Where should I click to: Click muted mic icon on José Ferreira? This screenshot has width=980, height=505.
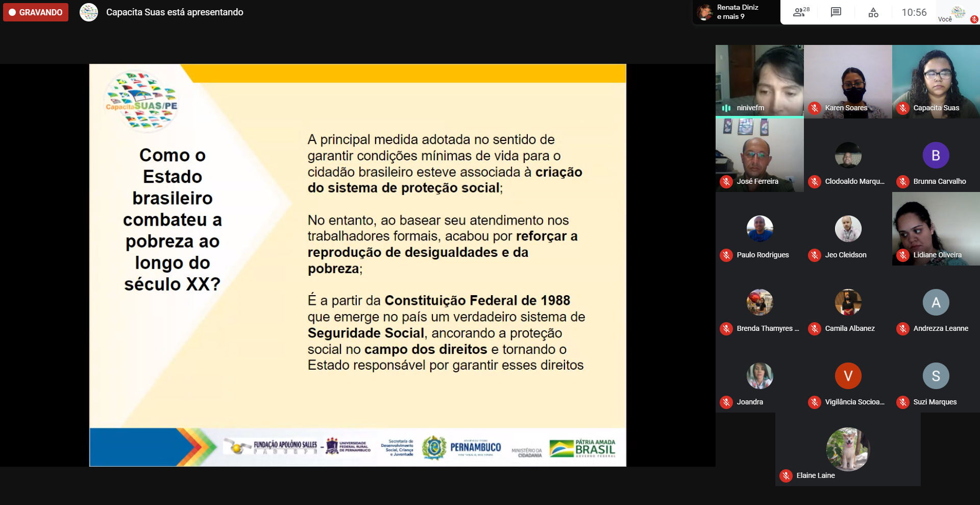(x=726, y=181)
